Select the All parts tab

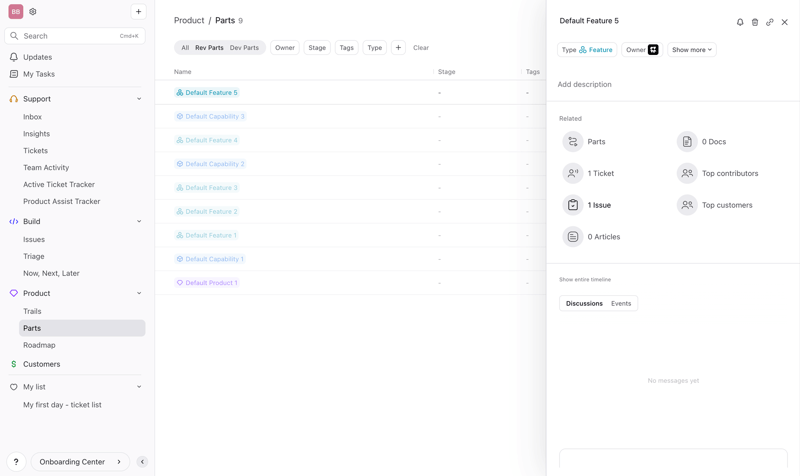tap(185, 47)
